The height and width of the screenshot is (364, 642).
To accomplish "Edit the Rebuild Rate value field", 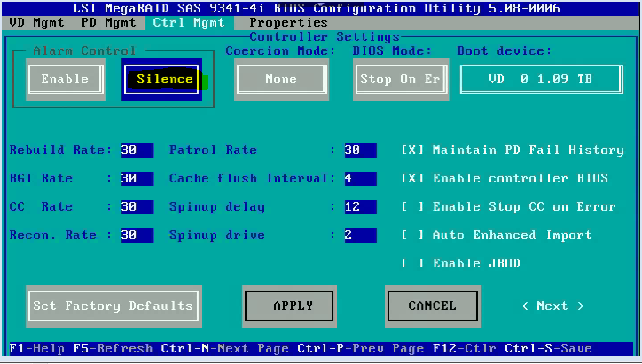I will point(137,150).
